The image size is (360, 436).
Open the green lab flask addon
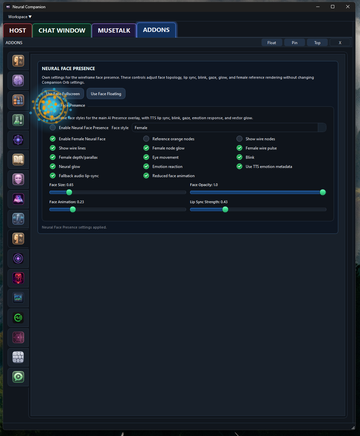pyautogui.click(x=18, y=120)
